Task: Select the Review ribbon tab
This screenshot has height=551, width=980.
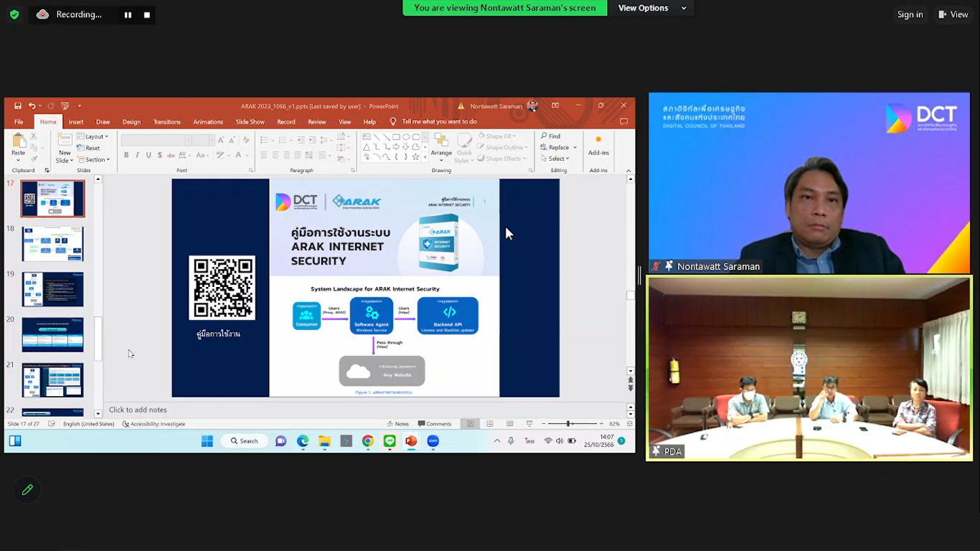Action: (x=317, y=122)
